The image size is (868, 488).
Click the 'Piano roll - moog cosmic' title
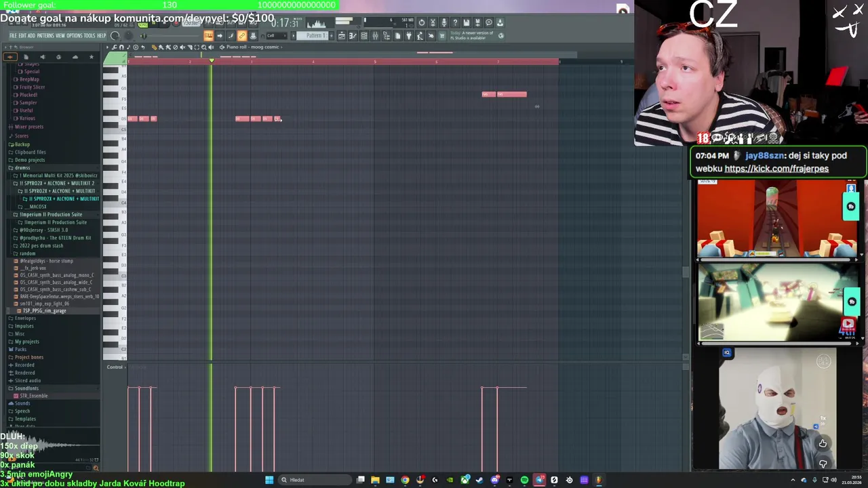[x=254, y=47]
